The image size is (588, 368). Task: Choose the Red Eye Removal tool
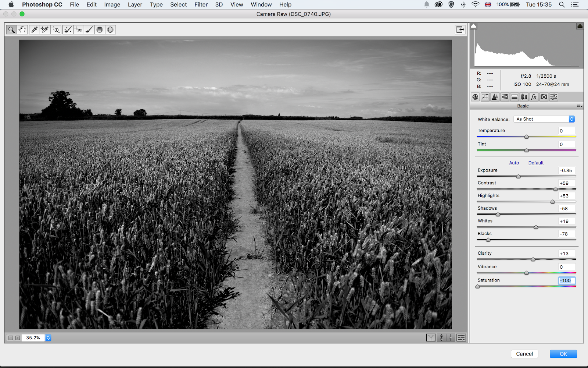coord(78,30)
